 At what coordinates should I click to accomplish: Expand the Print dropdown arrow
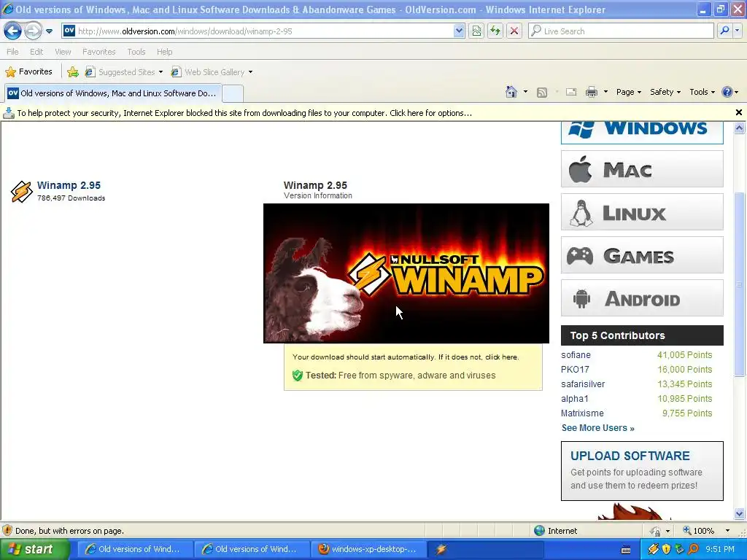(x=605, y=92)
